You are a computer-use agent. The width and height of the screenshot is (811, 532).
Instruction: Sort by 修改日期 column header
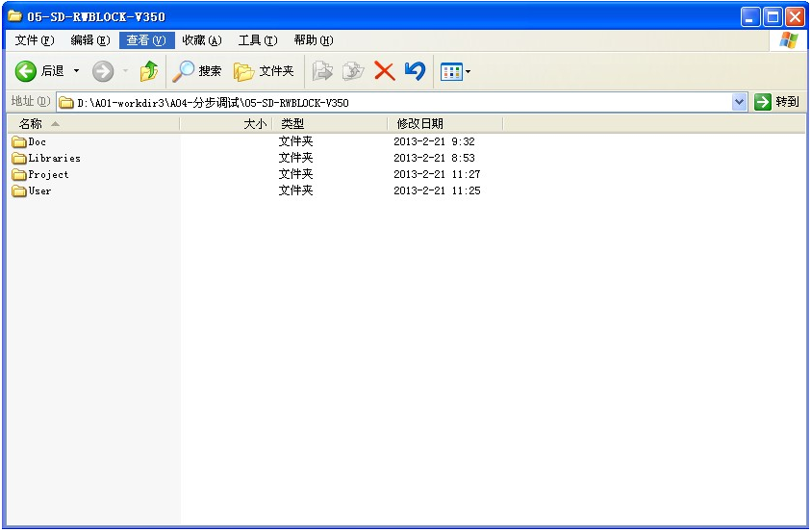coord(445,124)
